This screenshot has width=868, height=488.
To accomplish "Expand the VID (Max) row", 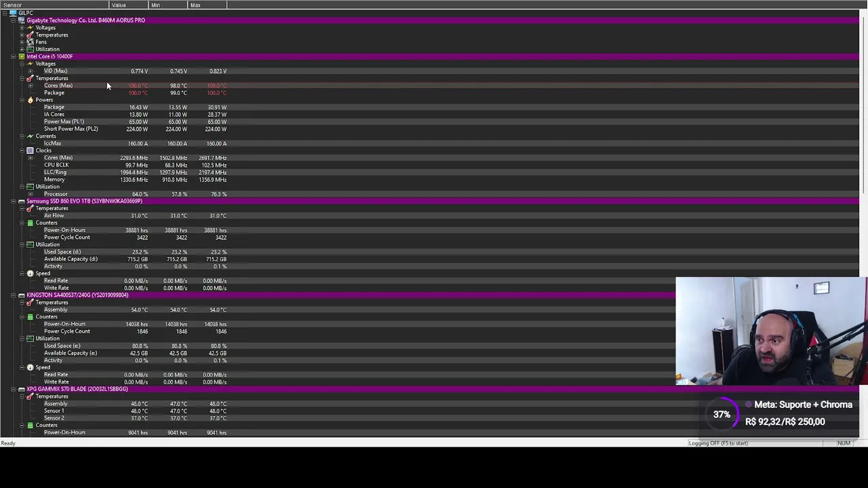I will pos(30,71).
